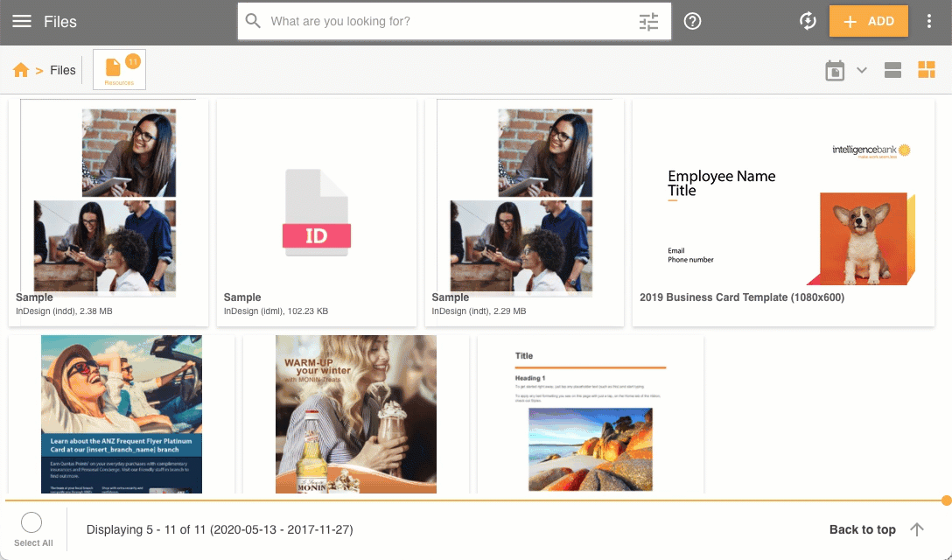Click the sync refresh icon
The width and height of the screenshot is (952, 560).
click(x=808, y=21)
